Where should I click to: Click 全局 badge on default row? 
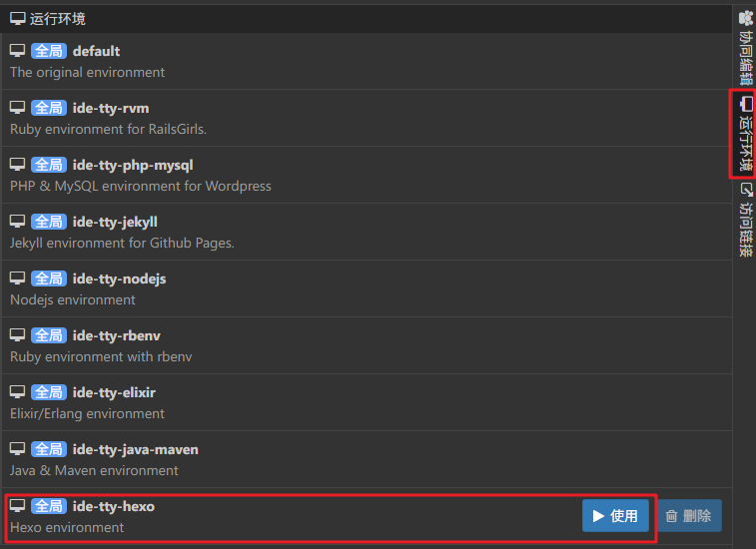(49, 51)
